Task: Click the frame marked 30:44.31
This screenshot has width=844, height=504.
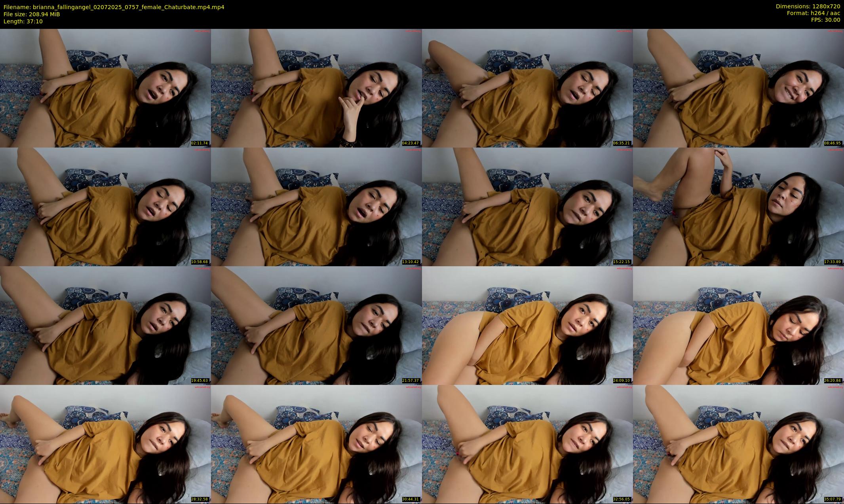Action: tap(316, 444)
